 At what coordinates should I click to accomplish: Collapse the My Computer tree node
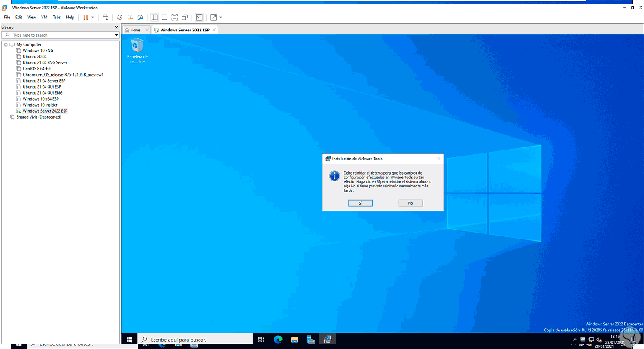(x=6, y=45)
